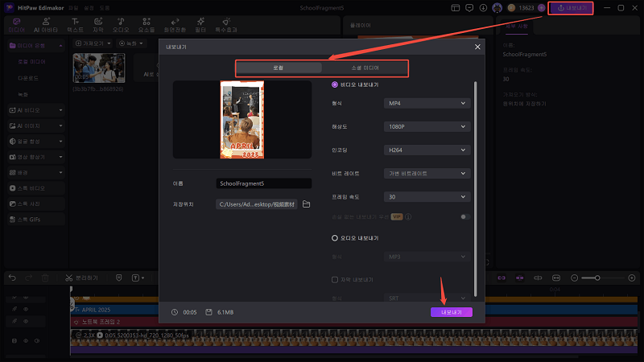Open the H264 encoding dropdown
The width and height of the screenshot is (644, 362).
tap(427, 150)
